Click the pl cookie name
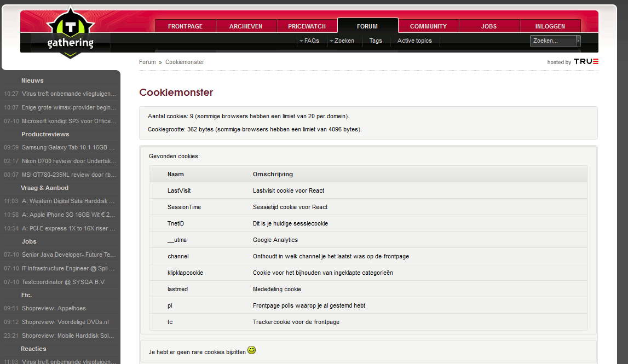628x364 pixels. (x=170, y=305)
